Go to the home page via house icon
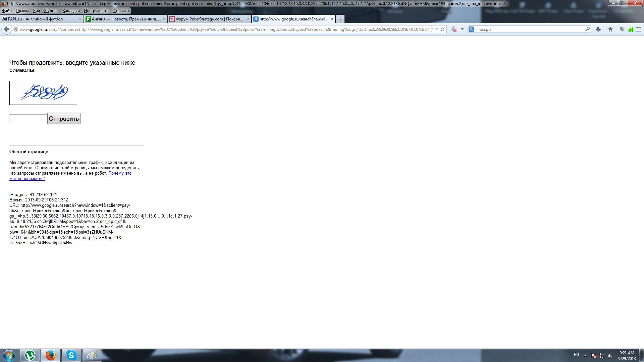 tap(610, 29)
